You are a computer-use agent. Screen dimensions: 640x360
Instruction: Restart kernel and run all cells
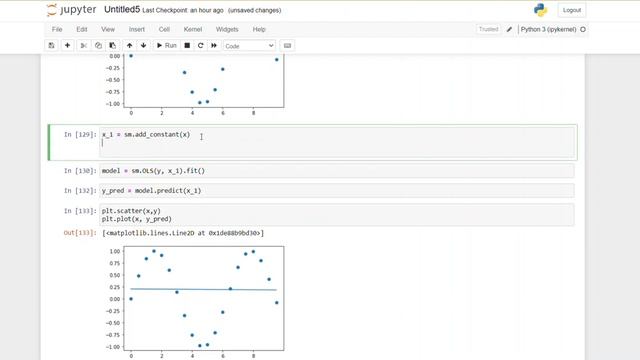(x=214, y=46)
